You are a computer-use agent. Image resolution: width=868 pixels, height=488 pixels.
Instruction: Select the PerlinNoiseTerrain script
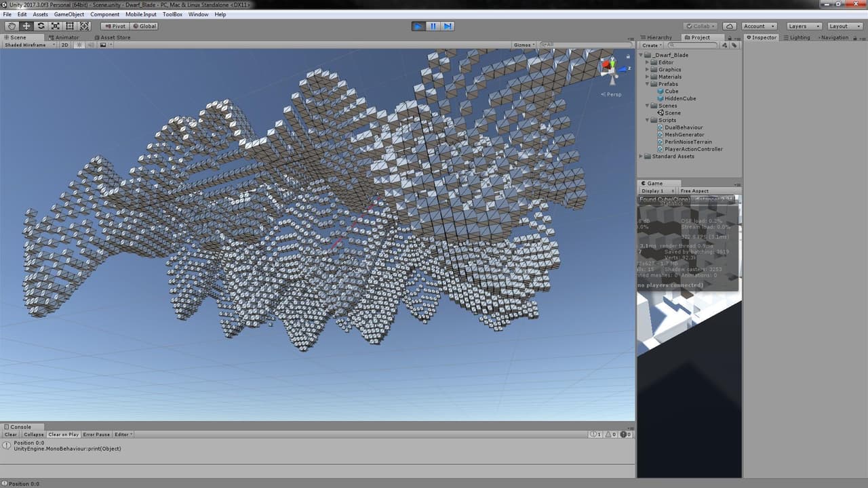[x=688, y=142]
